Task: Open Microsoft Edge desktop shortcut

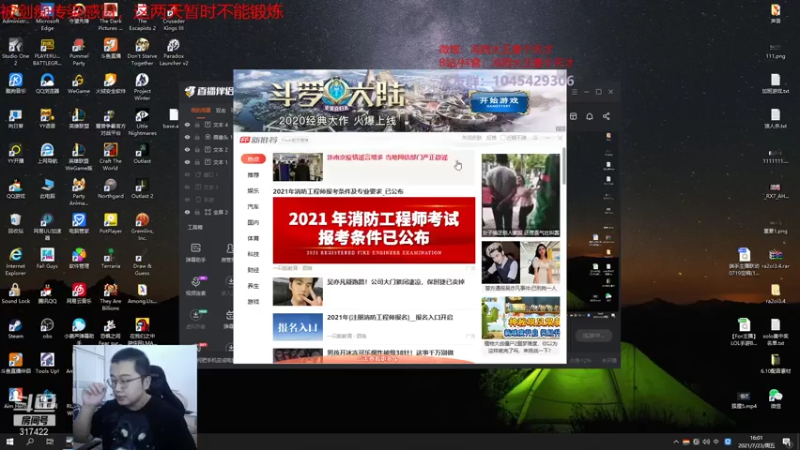Action: tap(47, 16)
